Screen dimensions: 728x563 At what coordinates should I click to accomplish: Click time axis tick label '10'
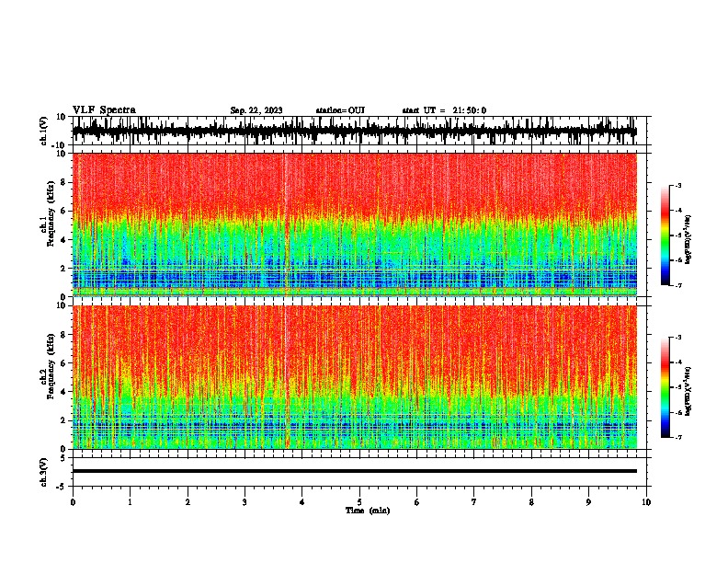(x=646, y=502)
